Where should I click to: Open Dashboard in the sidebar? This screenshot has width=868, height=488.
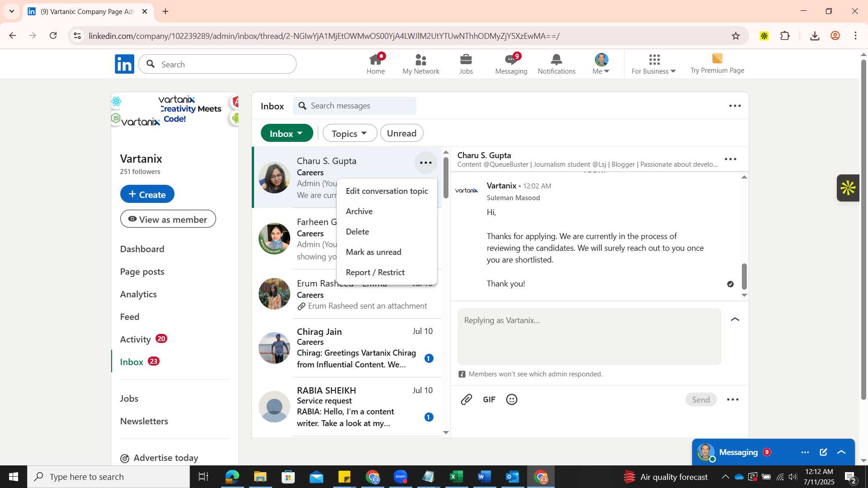click(x=142, y=249)
